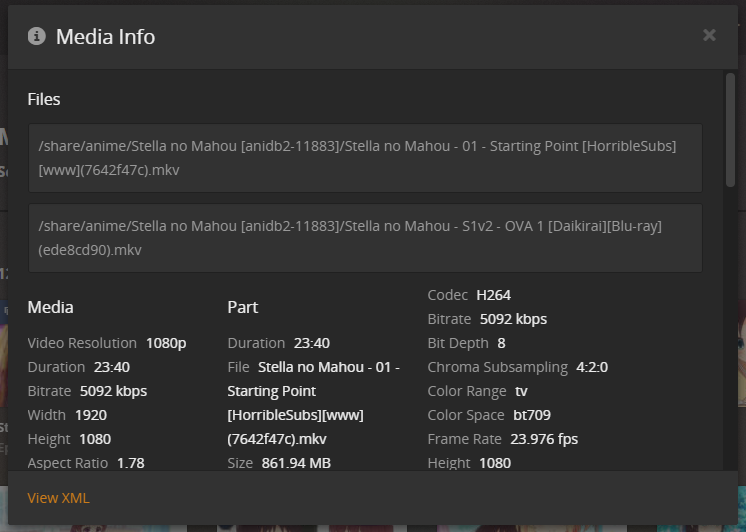The width and height of the screenshot is (746, 532).
Task: Click the Video Resolution value 1080p
Action: 166,343
